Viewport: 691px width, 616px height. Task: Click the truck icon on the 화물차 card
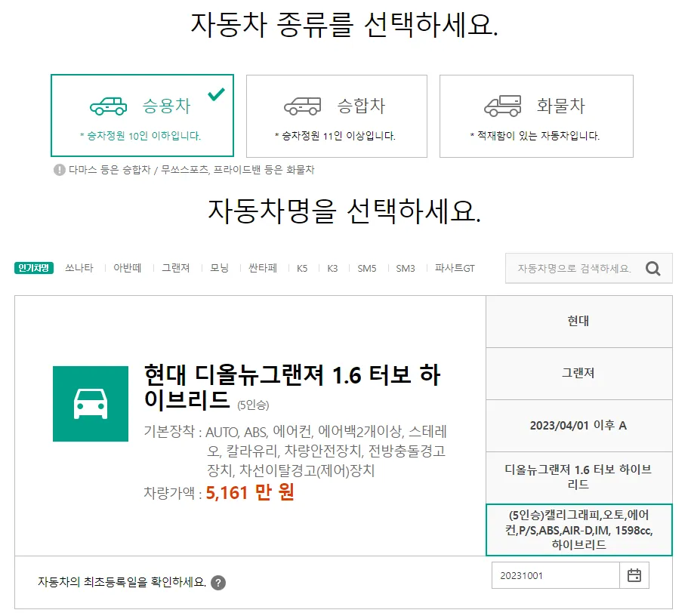pyautogui.click(x=501, y=107)
